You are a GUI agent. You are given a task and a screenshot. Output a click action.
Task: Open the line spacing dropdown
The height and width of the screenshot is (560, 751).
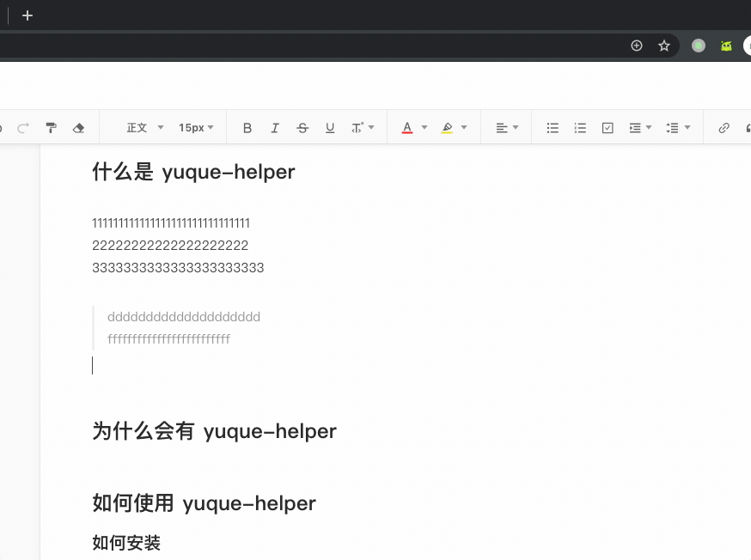point(678,127)
